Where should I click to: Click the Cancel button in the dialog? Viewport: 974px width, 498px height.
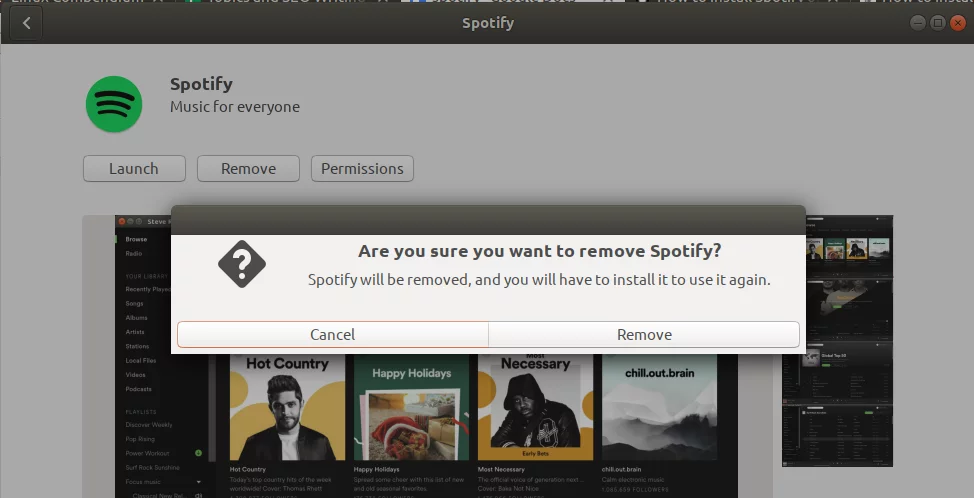[x=332, y=334]
